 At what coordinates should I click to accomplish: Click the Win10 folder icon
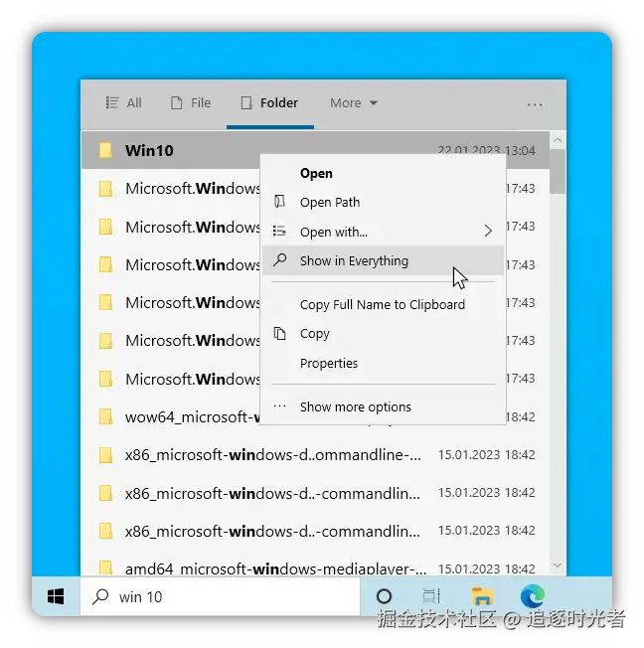tap(105, 150)
